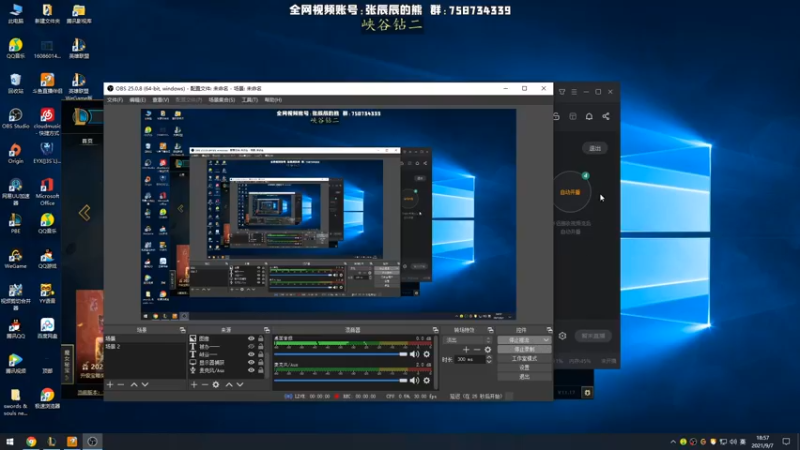Open the cloudmusic desktop shortcut
This screenshot has height=450, width=800.
click(47, 121)
